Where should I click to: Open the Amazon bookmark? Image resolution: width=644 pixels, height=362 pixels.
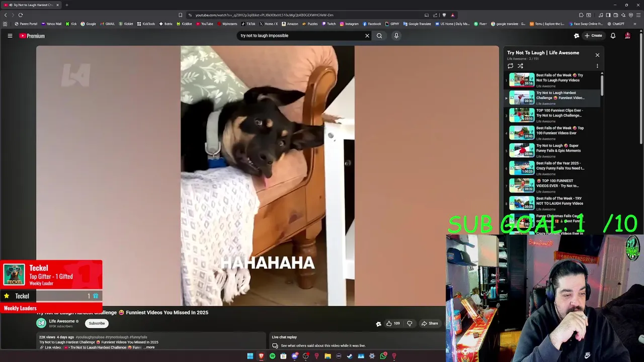(x=290, y=24)
